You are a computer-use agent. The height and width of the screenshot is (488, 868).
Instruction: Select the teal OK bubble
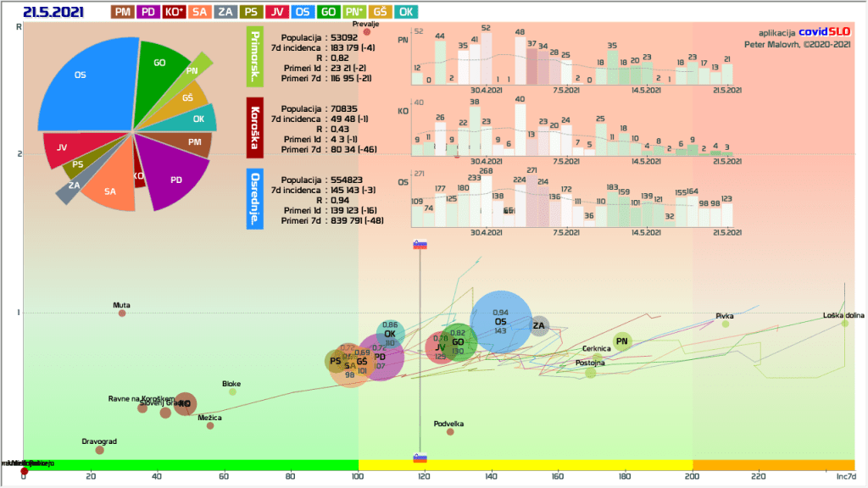click(390, 334)
